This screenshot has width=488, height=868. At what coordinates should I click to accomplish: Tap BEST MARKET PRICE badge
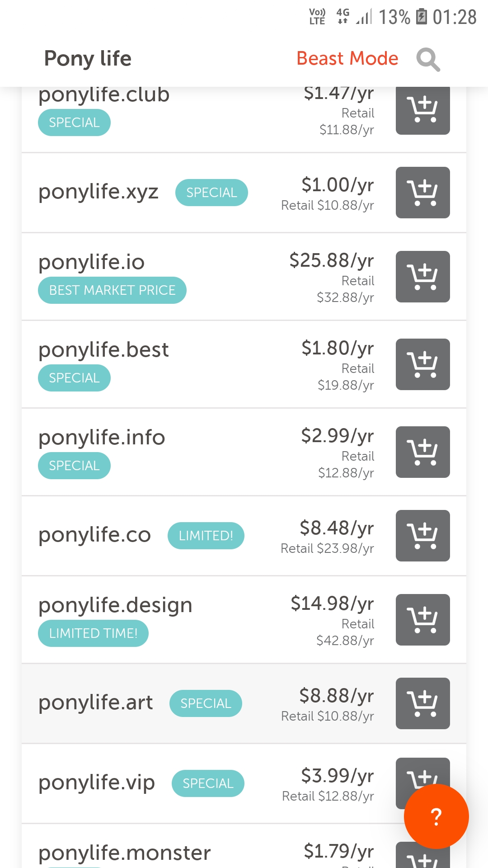click(x=112, y=290)
